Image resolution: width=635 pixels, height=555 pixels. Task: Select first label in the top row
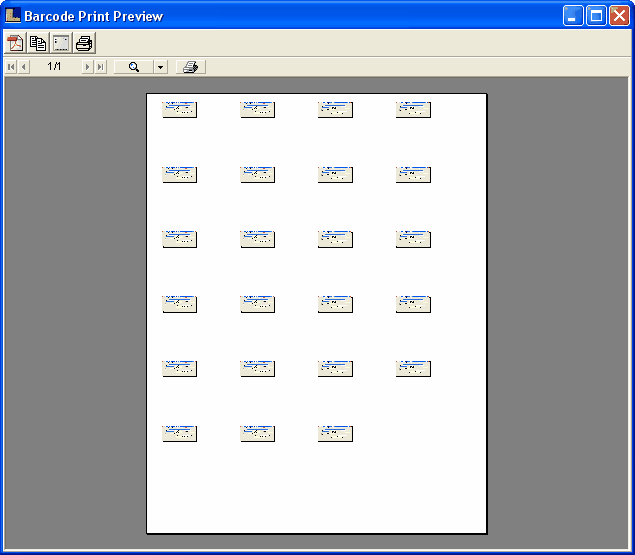179,110
